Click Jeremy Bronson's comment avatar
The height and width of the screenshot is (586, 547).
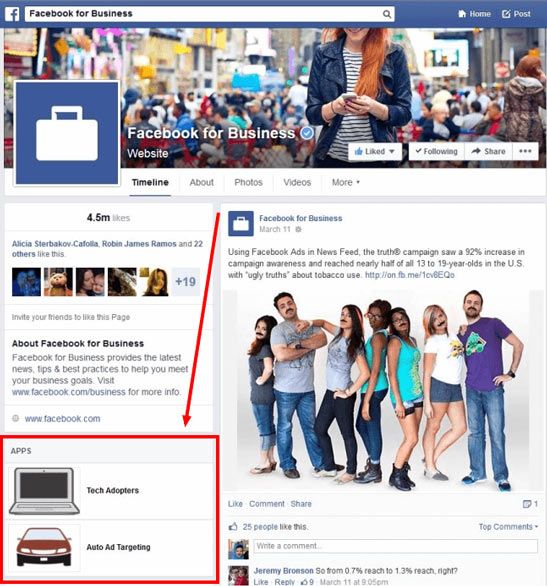[238, 576]
